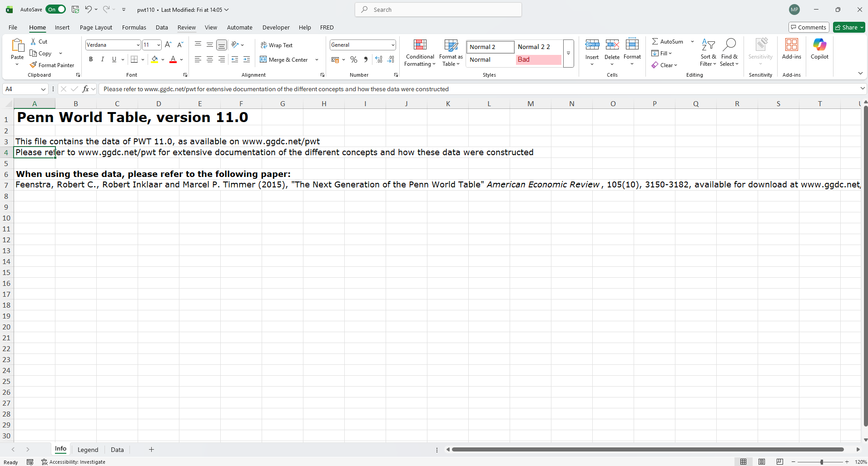
Task: Click the Merge & Center icon
Action: (263, 59)
